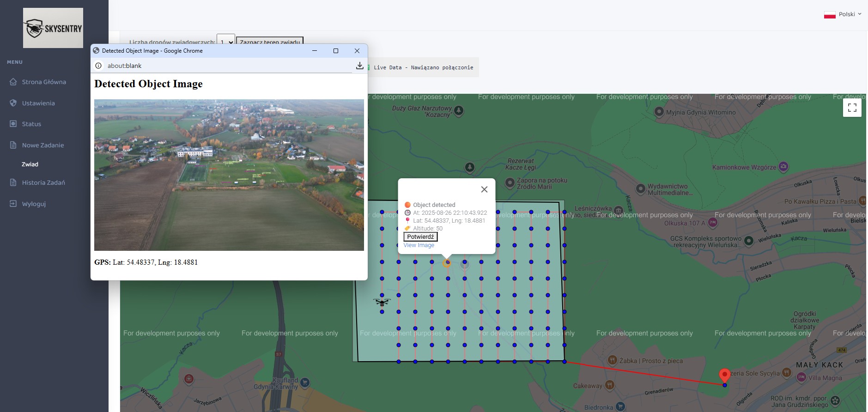868x412 pixels.
Task: Open Strona Główna home icon
Action: pos(13,82)
